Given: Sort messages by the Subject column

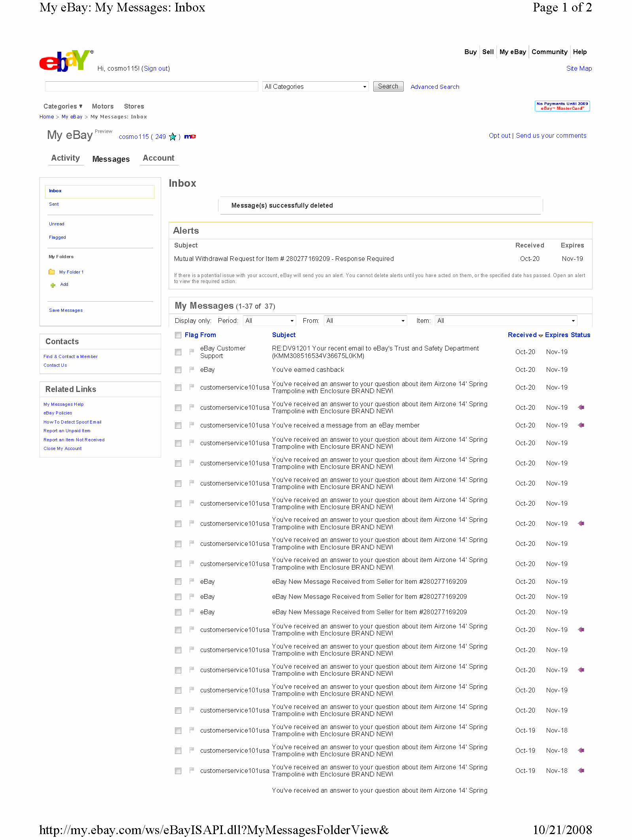Looking at the screenshot, I should (284, 335).
